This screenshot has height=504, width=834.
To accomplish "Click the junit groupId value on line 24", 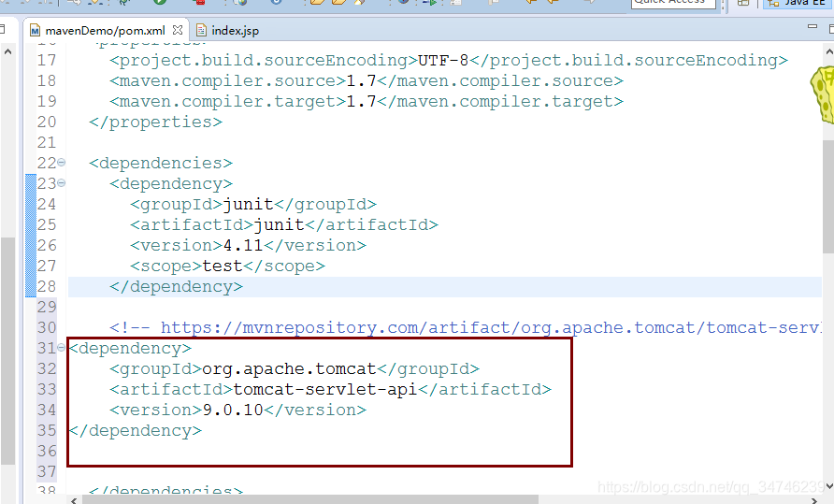I will point(248,205).
